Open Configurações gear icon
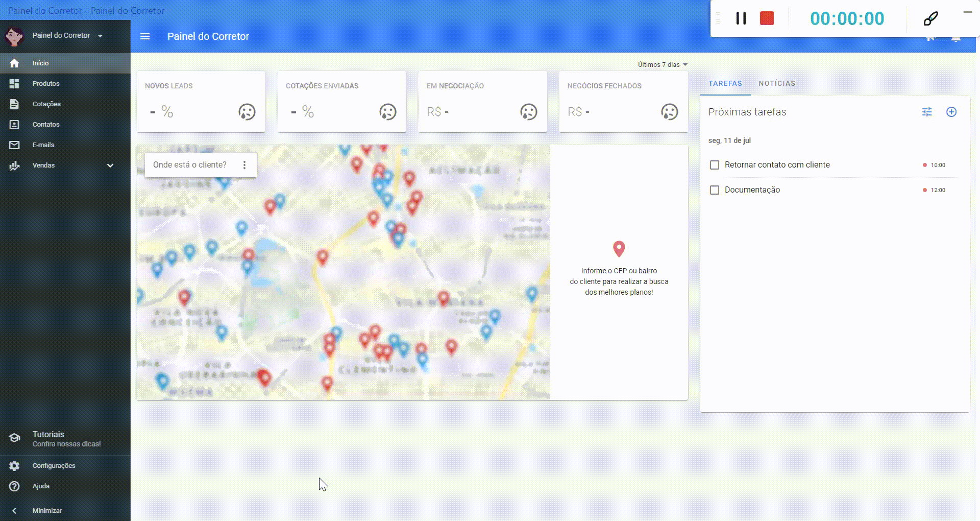The height and width of the screenshot is (521, 980). 14,466
